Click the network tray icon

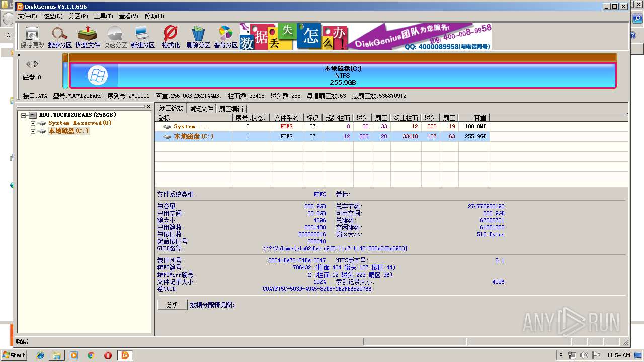click(x=572, y=355)
